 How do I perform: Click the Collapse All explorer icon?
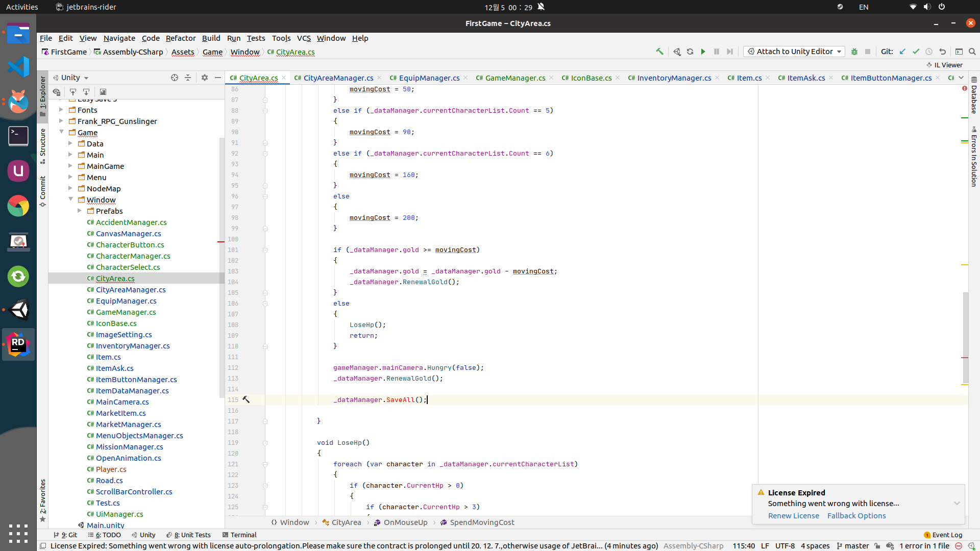188,78
